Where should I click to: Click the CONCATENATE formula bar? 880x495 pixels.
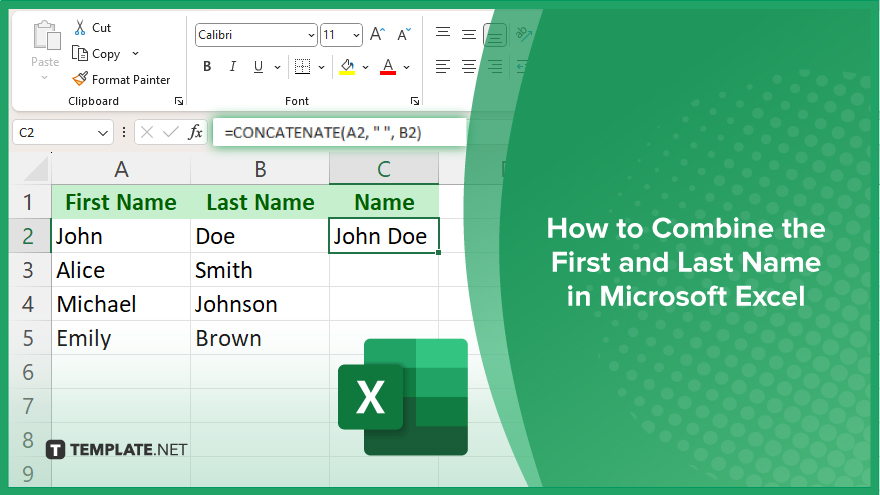[340, 132]
